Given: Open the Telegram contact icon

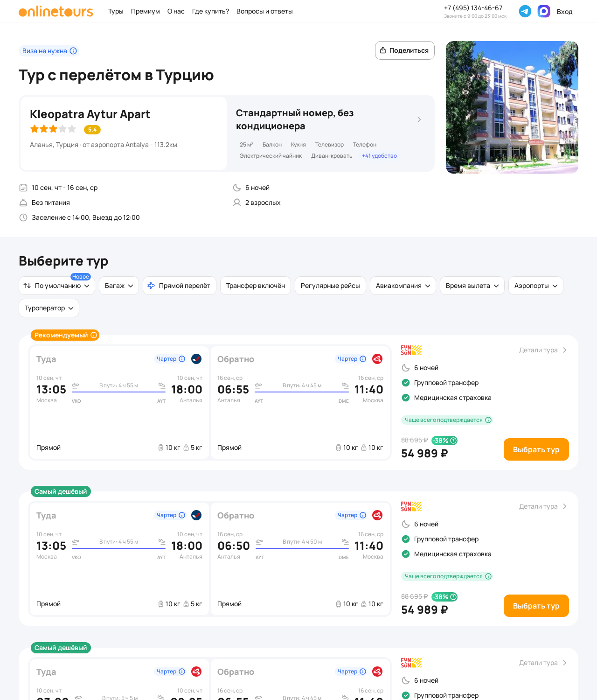Looking at the screenshot, I should coord(525,11).
